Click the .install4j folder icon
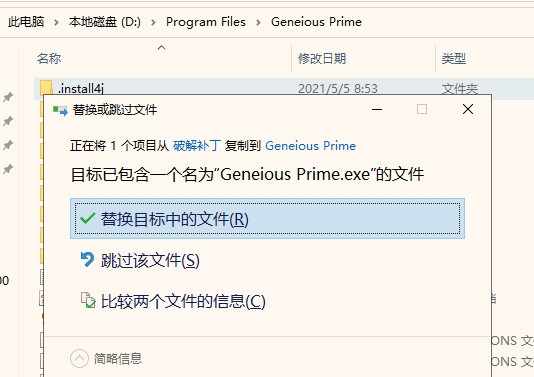 46,88
